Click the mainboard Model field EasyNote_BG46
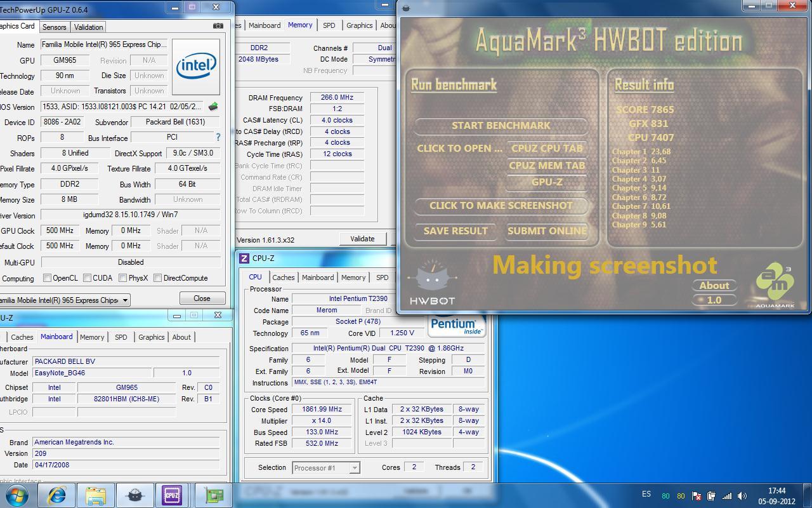This screenshot has width=812, height=508. click(92, 373)
